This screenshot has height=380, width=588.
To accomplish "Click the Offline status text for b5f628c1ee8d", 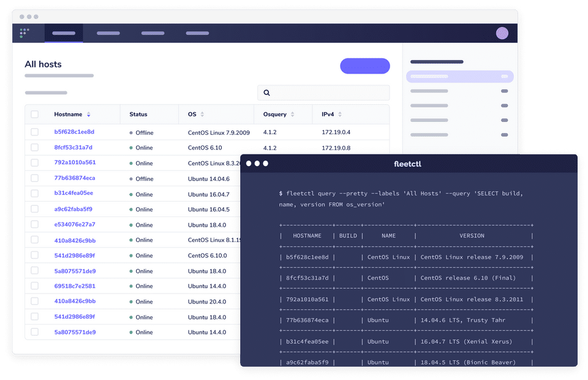I will [x=145, y=133].
